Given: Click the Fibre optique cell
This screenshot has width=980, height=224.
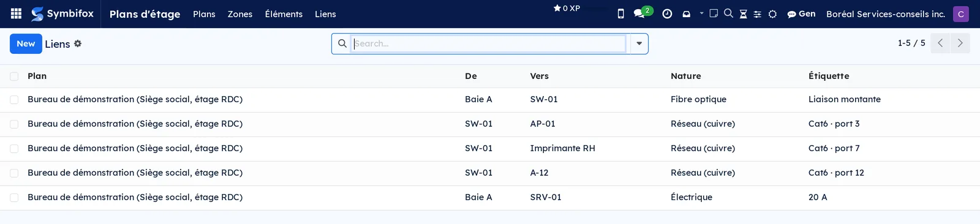Looking at the screenshot, I should pos(698,99).
